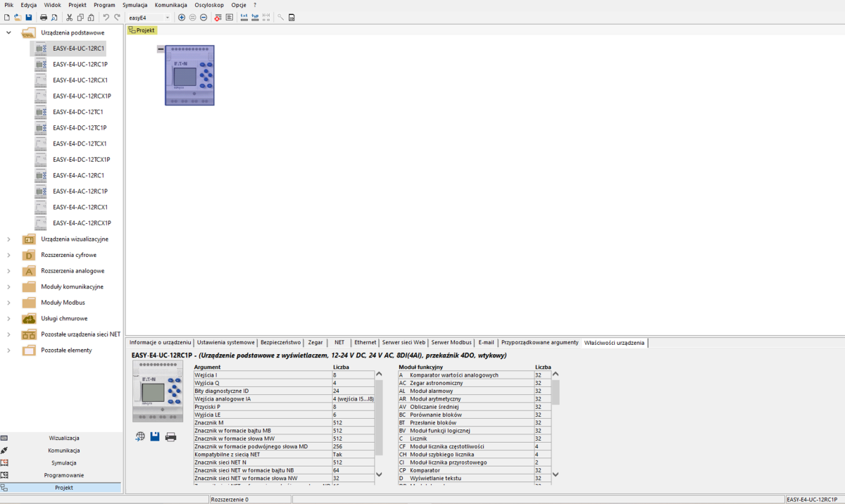
Task: Expand the Rozszerzenia cyfrowe group
Action: pos(9,255)
